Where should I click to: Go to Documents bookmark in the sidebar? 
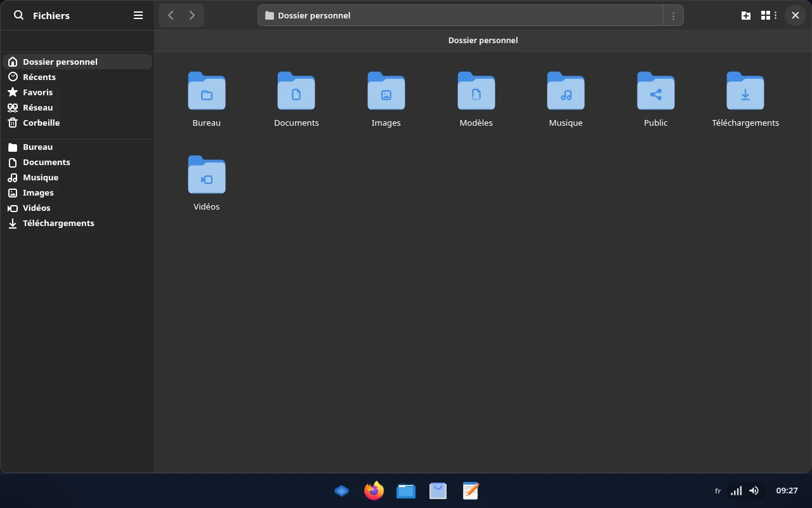77,162
